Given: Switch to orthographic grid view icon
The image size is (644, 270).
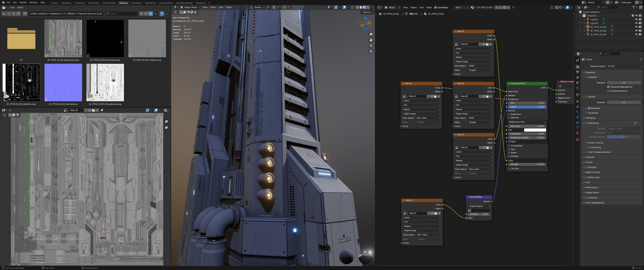Looking at the screenshot, I should [371, 51].
